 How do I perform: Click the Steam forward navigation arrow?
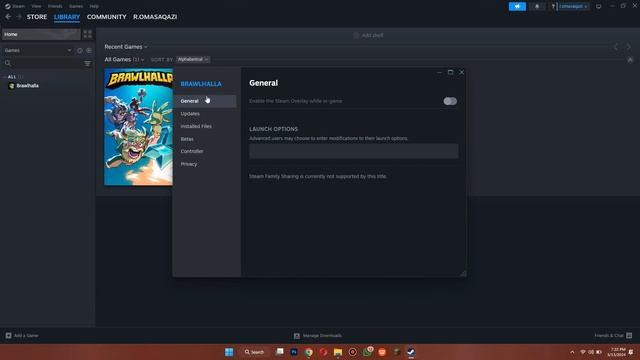coord(19,17)
